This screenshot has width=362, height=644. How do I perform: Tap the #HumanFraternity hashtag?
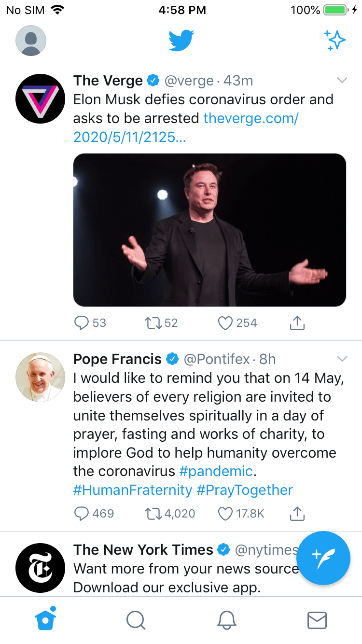tap(132, 490)
